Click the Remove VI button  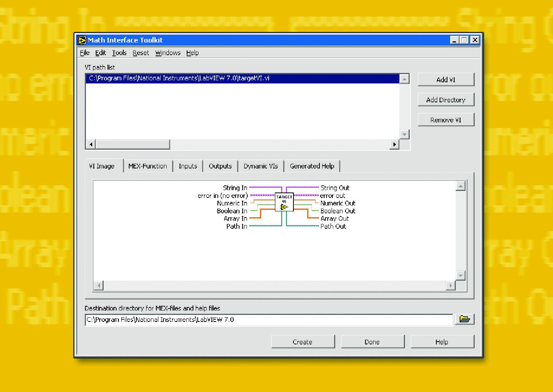[446, 120]
